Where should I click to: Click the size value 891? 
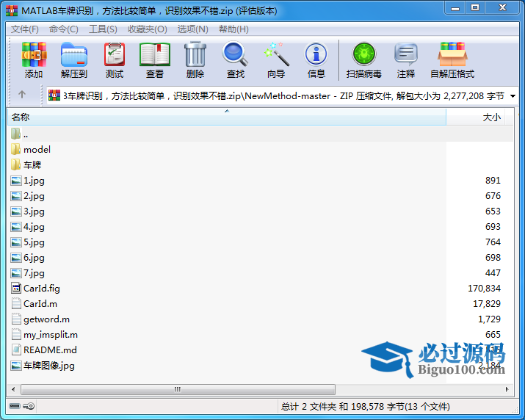coord(493,180)
